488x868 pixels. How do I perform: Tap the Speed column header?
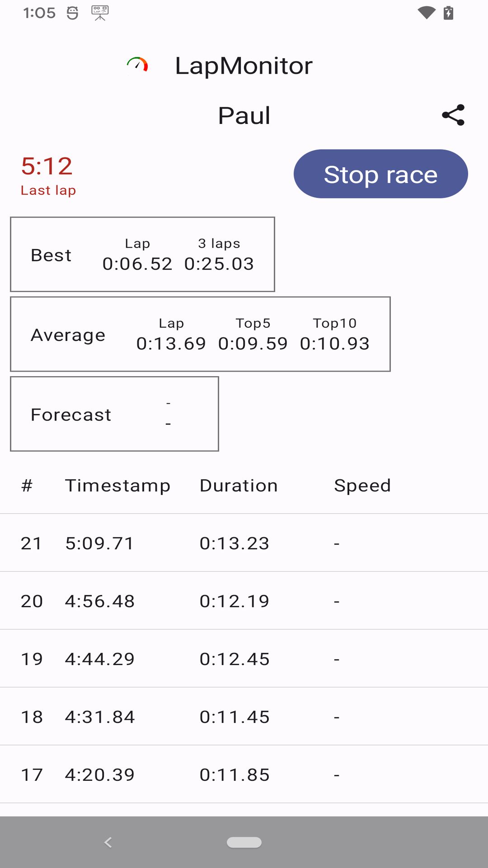point(362,486)
